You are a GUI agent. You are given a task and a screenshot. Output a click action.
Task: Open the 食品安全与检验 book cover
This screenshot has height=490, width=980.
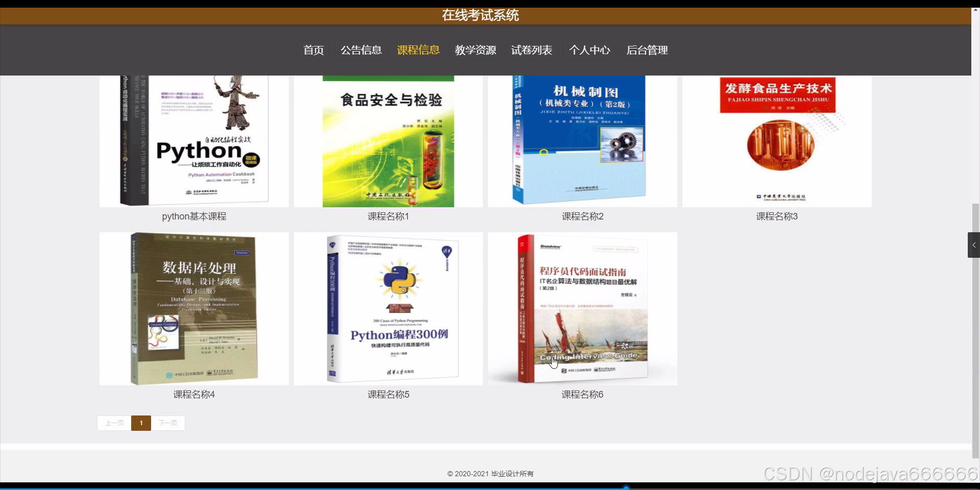click(388, 141)
